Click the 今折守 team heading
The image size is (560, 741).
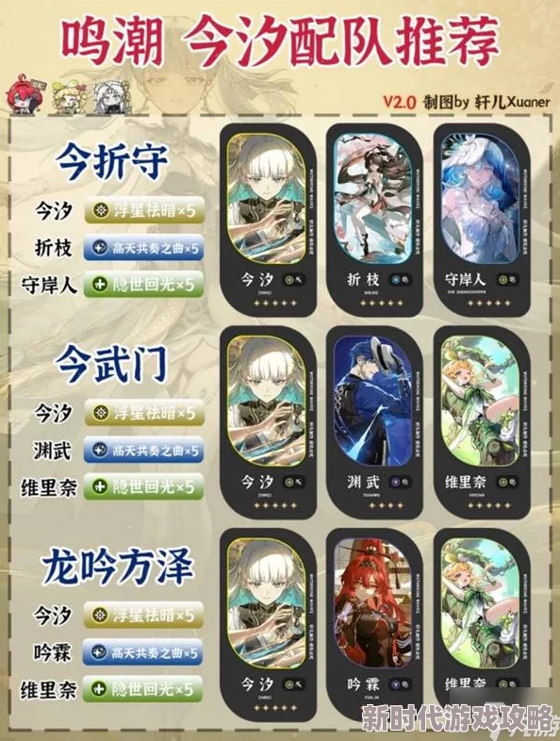[x=111, y=161]
